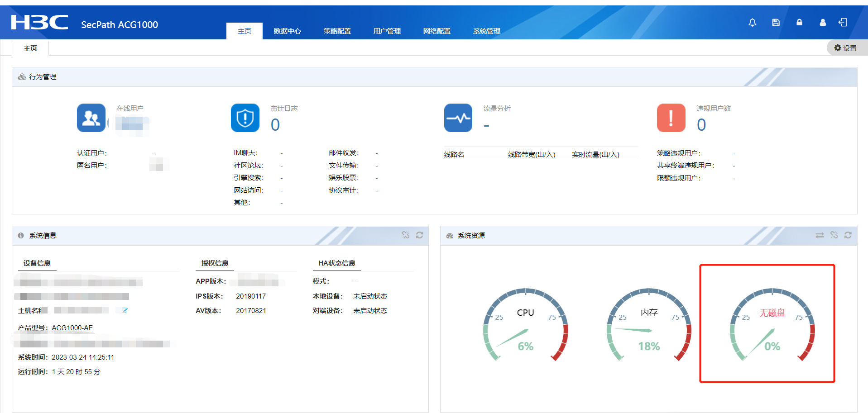Click the broken-link icon in 系统信息 header
Image resolution: width=868 pixels, height=413 pixels.
406,235
